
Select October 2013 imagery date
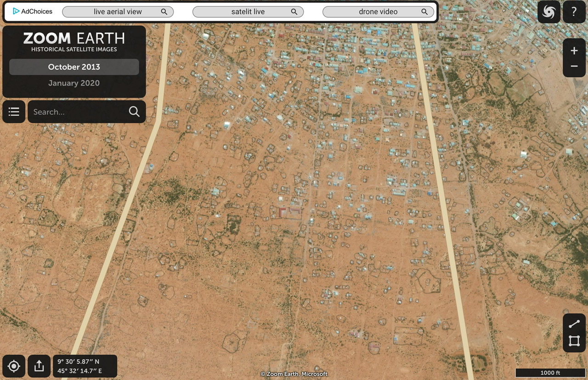pos(74,67)
